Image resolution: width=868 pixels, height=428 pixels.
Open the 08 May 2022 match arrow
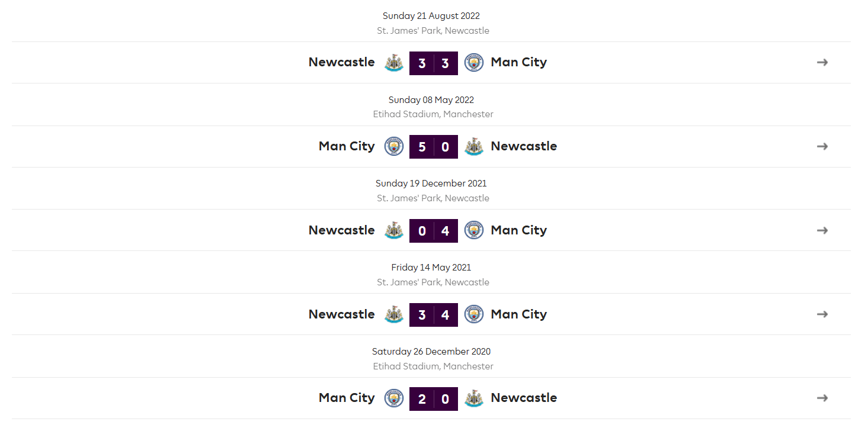tap(822, 146)
